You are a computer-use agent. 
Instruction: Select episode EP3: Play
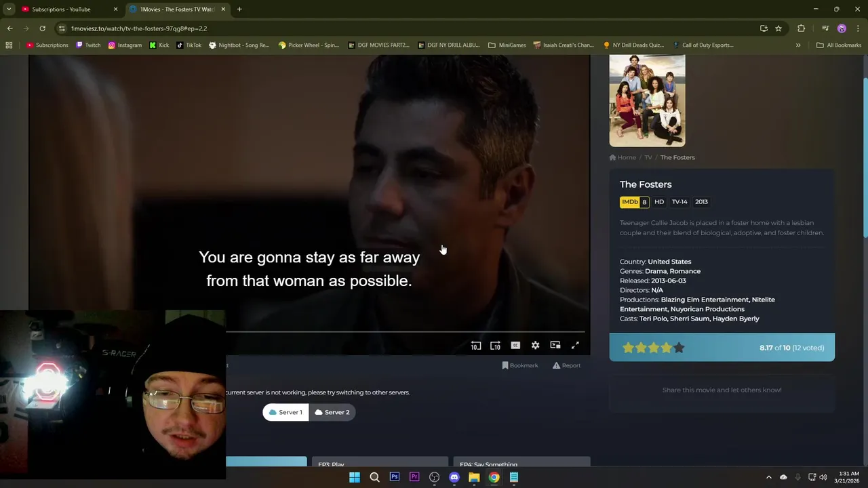point(380,462)
